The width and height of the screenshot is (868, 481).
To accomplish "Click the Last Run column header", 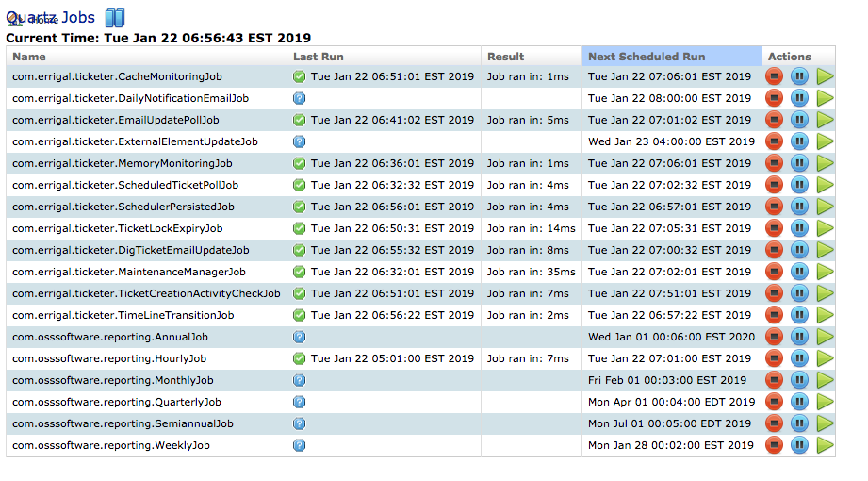I will tap(319, 57).
